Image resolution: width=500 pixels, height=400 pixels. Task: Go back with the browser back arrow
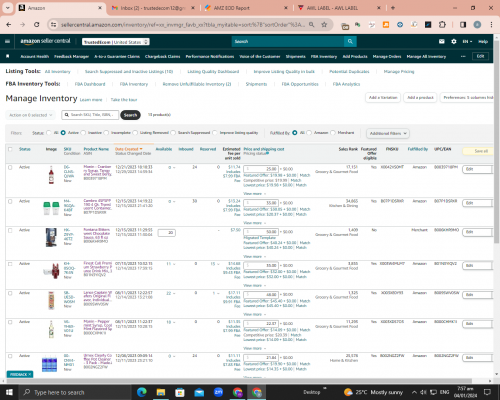coord(9,24)
